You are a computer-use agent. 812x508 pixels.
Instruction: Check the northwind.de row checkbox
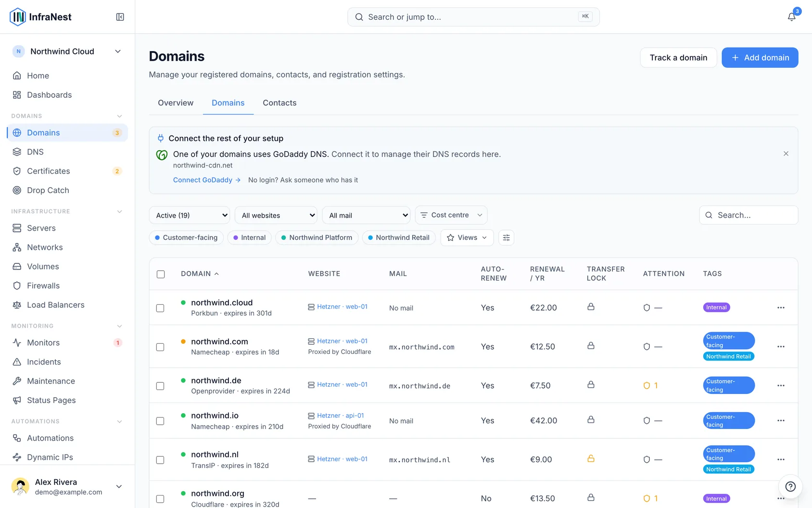tap(160, 386)
